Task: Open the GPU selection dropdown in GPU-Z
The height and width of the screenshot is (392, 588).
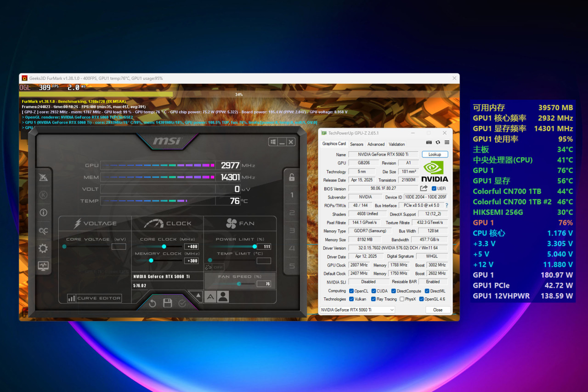Action: [x=357, y=310]
